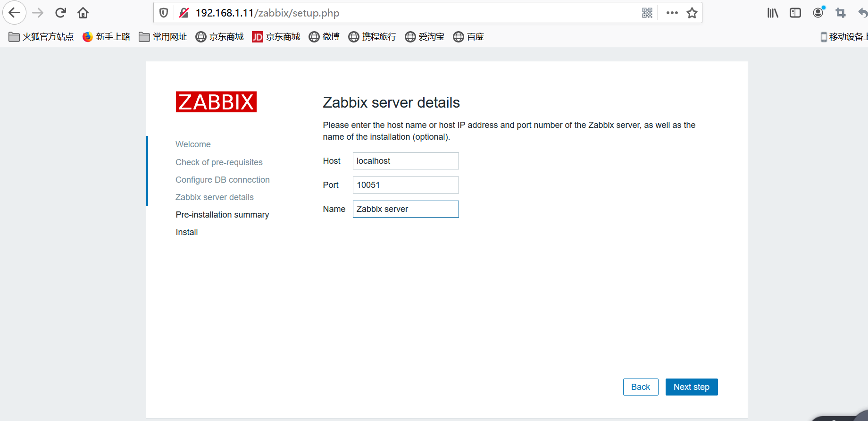The height and width of the screenshot is (421, 868).
Task: Click the Host field label
Action: tap(332, 161)
